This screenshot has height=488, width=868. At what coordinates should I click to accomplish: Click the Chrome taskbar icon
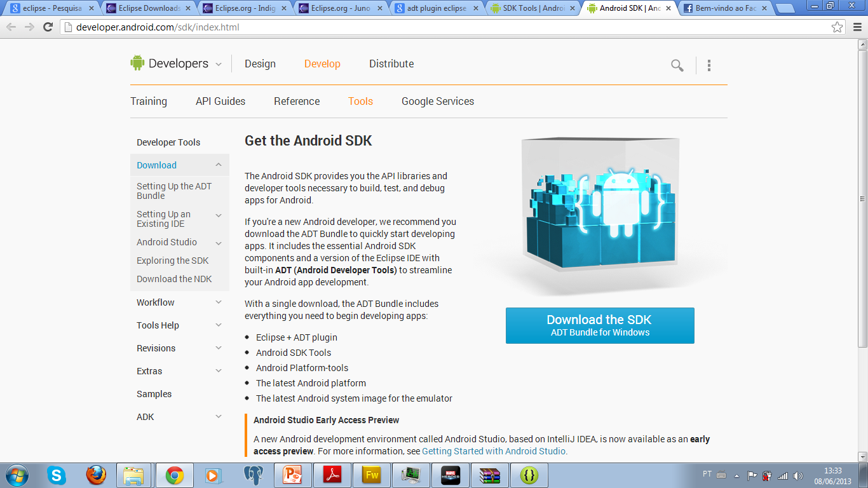pos(175,475)
